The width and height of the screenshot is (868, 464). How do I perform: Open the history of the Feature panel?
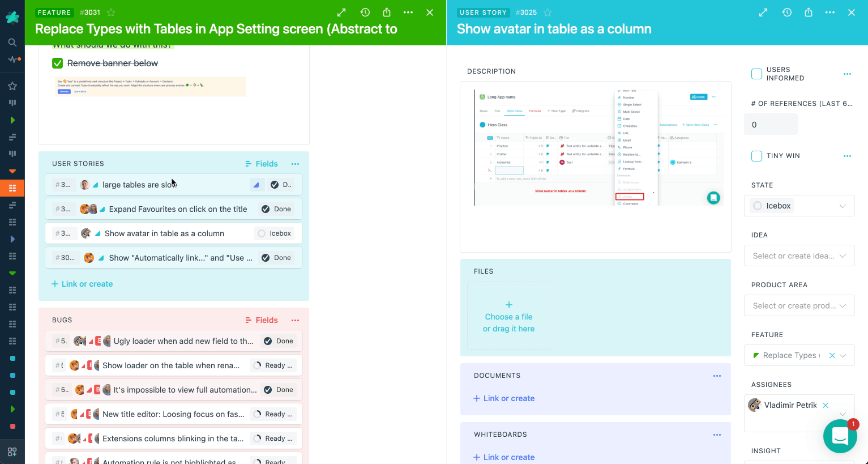click(365, 12)
